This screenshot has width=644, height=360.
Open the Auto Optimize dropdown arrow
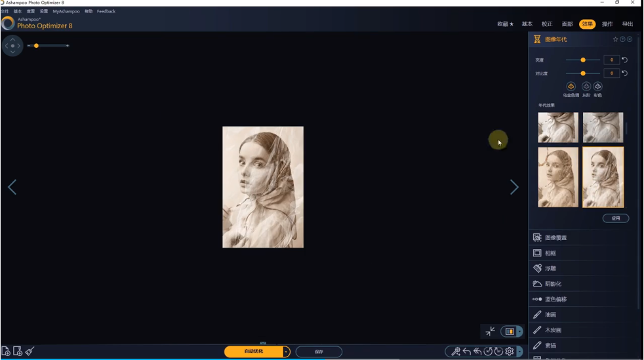(287, 351)
